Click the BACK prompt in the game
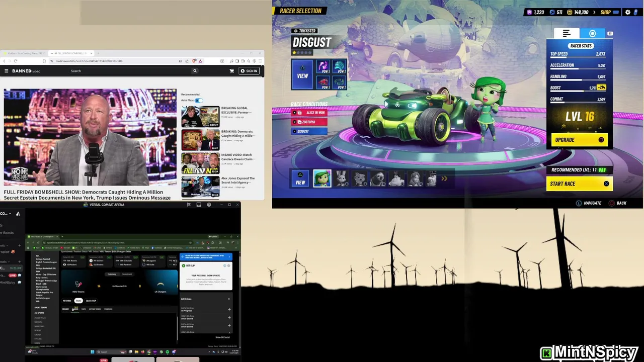 [x=618, y=203]
